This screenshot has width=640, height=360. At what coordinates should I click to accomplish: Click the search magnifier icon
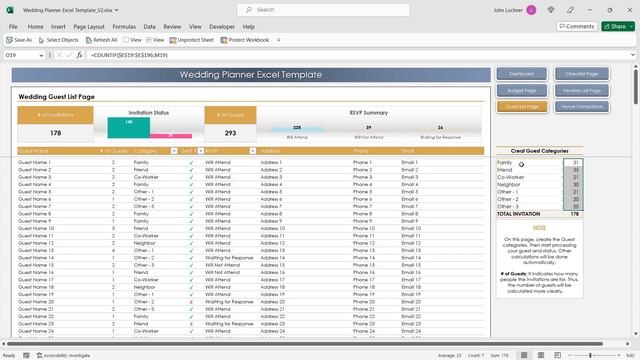click(249, 10)
